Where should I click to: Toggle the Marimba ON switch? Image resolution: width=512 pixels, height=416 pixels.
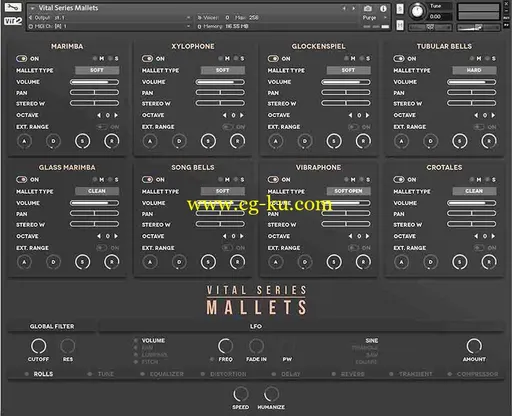click(x=22, y=59)
